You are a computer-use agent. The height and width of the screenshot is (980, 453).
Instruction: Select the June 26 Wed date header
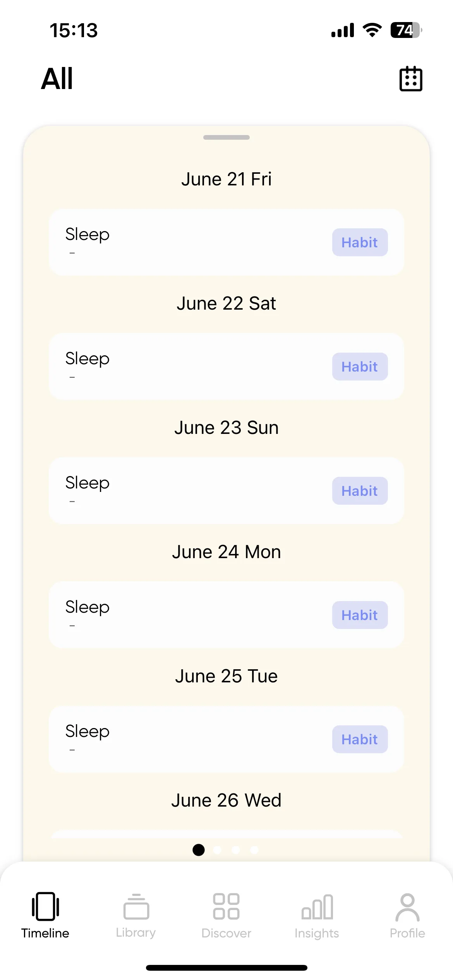point(226,800)
